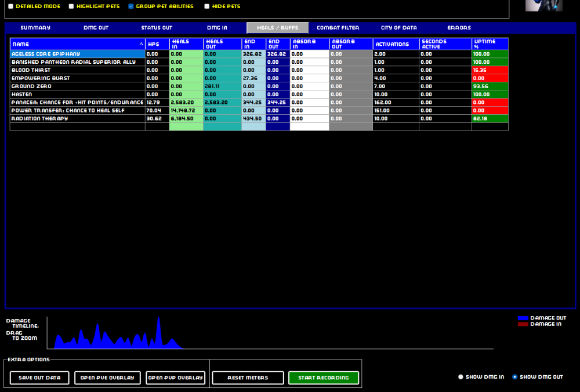Select the Radiation Therapy row
Screen dimensions: 580x392
click(77, 118)
